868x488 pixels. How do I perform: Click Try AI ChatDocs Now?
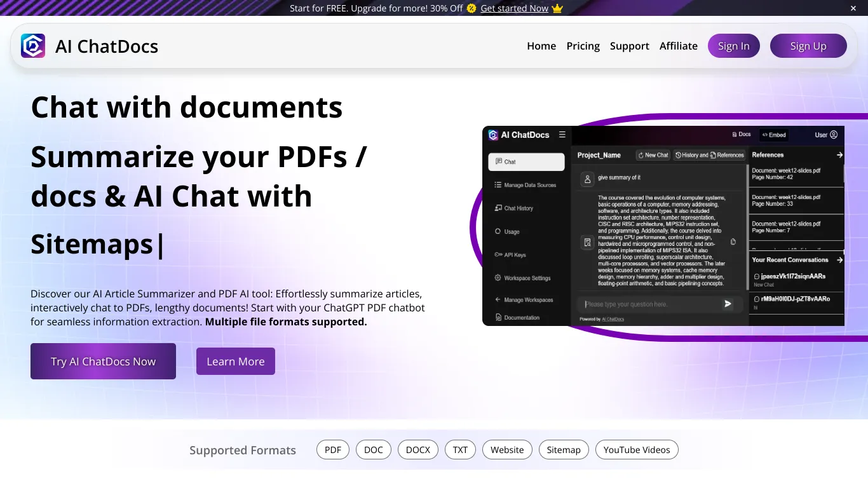pos(103,361)
